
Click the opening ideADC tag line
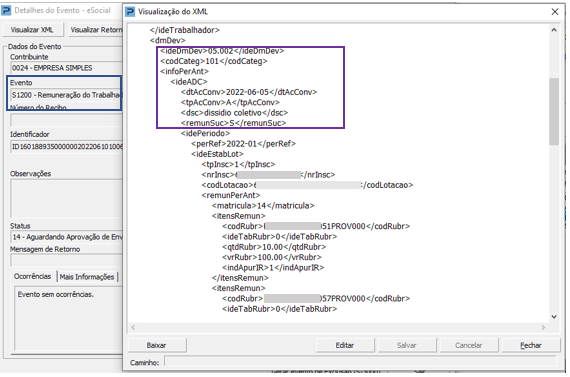tap(189, 82)
